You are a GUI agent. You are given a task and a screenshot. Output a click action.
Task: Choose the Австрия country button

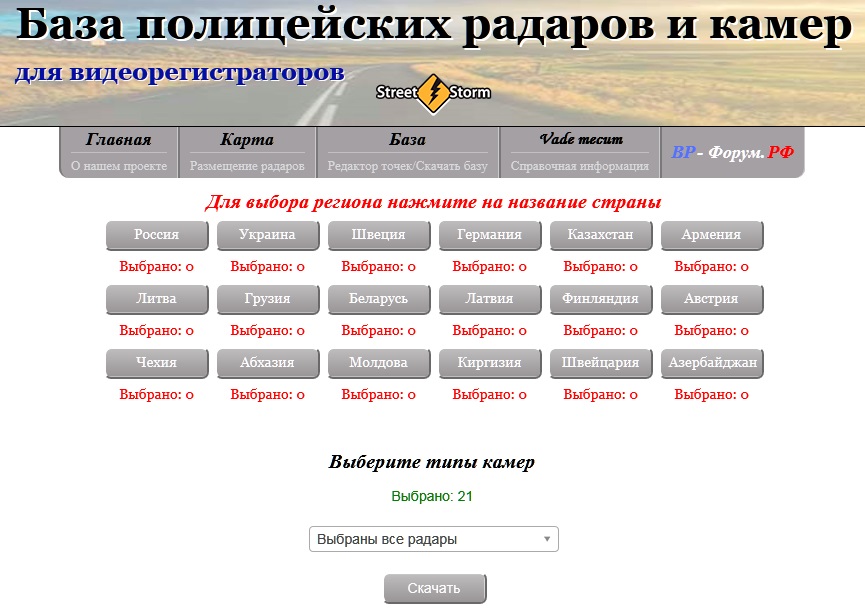click(x=712, y=299)
